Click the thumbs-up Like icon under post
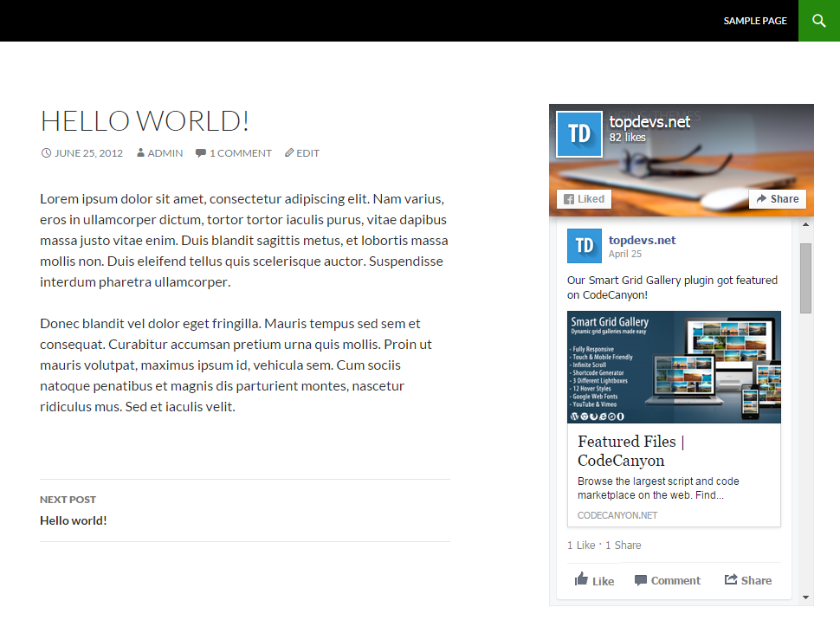The height and width of the screenshot is (620, 840). click(x=581, y=579)
